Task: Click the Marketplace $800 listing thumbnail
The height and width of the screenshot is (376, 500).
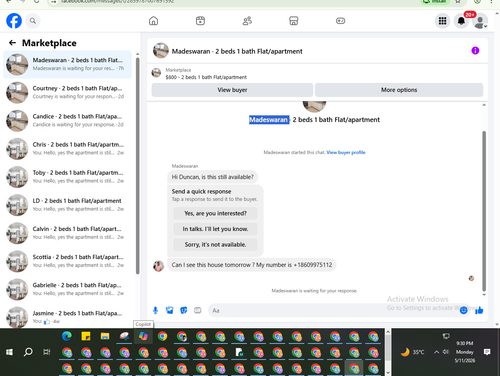Action: pos(156,73)
